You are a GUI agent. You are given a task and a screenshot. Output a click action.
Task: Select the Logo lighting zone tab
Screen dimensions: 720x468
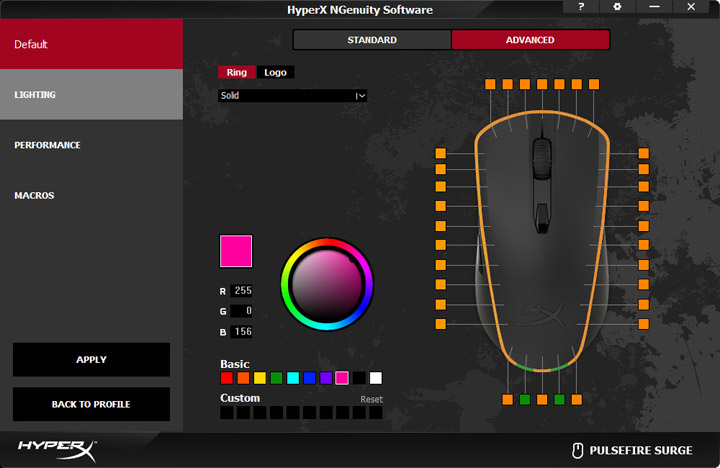pos(275,72)
